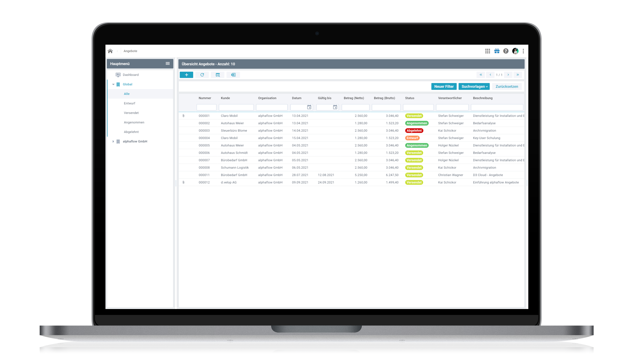Sort by Verantwortlicher column header

coord(450,98)
